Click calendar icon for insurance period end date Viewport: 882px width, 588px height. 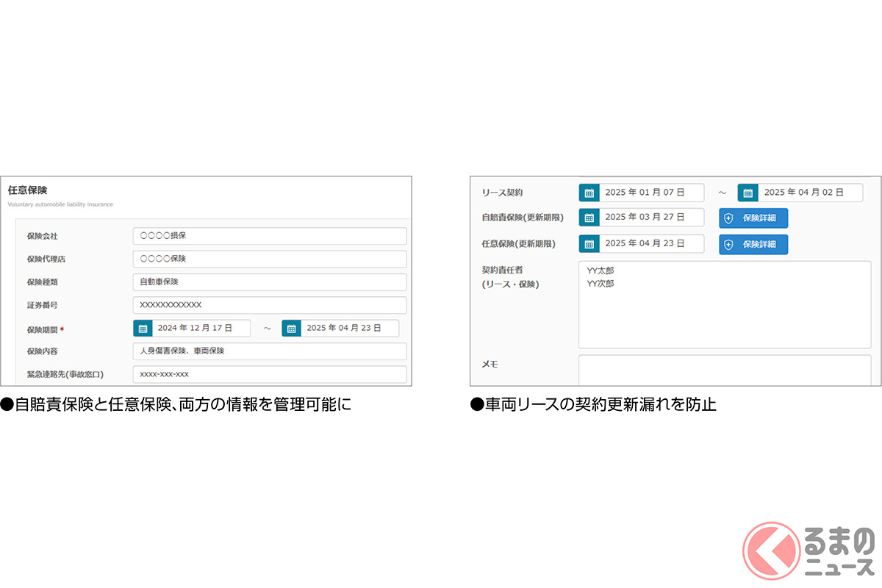coord(291,329)
